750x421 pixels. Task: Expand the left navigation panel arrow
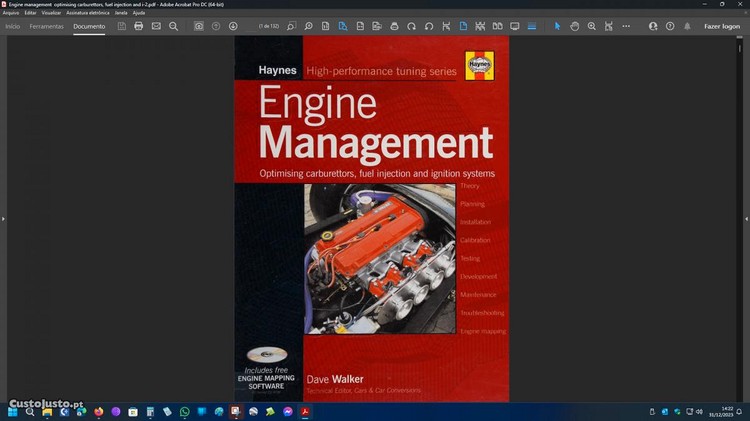pos(3,218)
